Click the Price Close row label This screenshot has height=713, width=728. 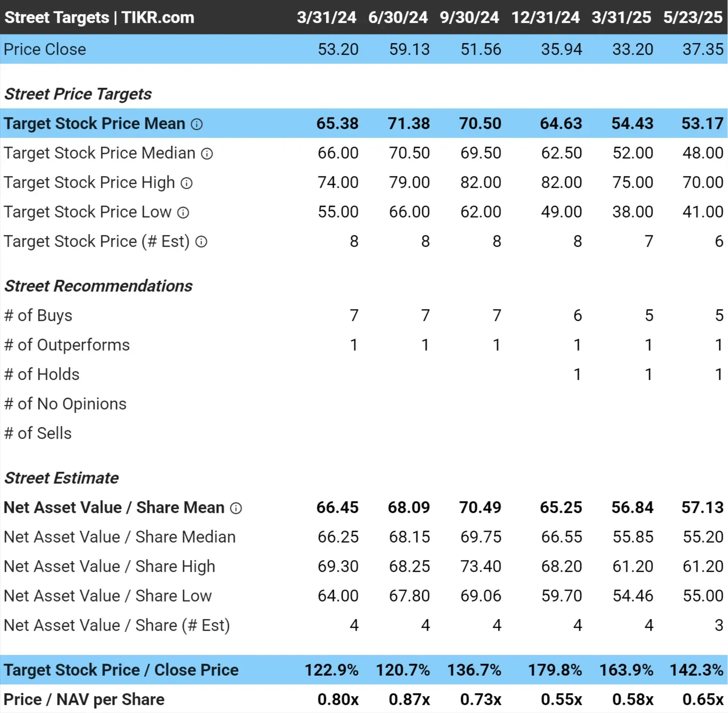coord(45,49)
